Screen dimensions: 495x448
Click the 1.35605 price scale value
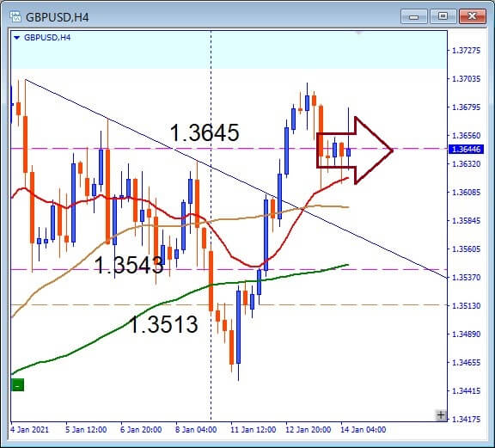pos(467,249)
